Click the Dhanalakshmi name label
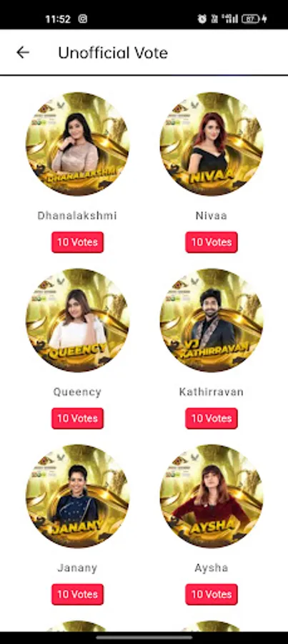This screenshot has width=288, height=644. click(77, 215)
